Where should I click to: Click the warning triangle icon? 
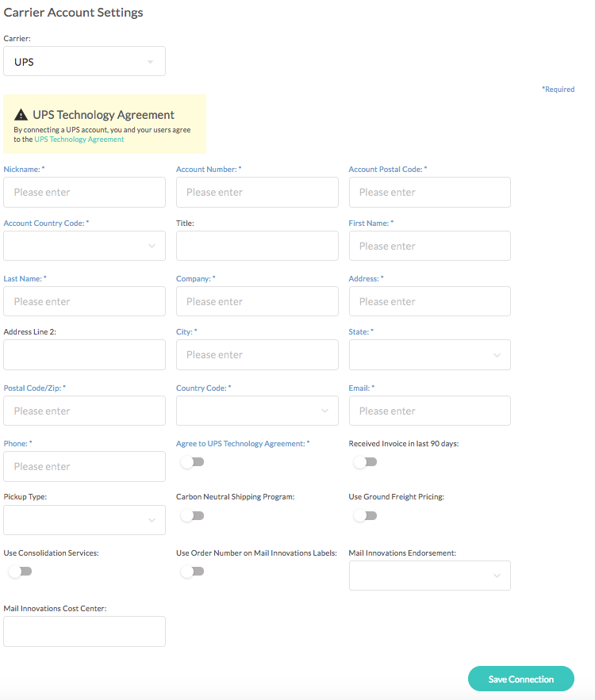click(x=21, y=115)
